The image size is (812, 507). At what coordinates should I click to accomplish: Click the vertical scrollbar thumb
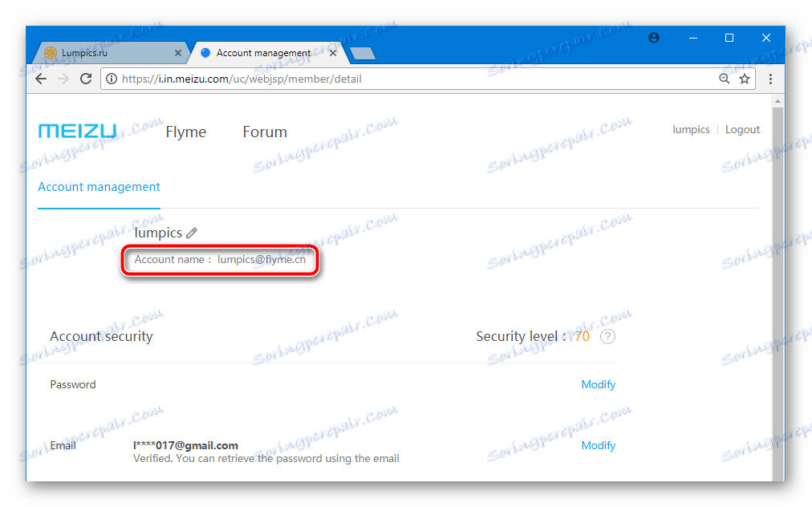[x=777, y=295]
